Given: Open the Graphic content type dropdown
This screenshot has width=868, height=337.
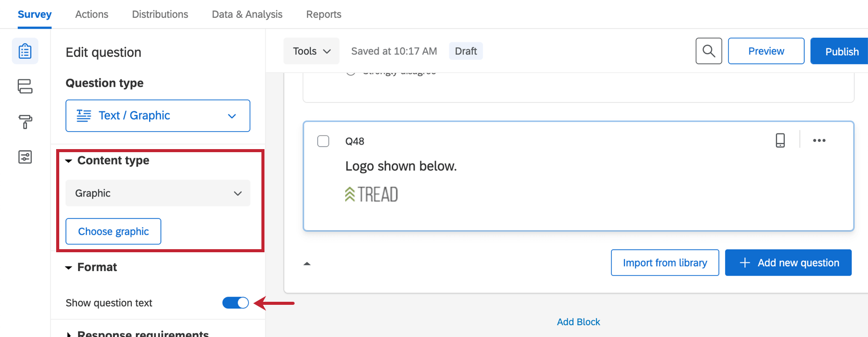Looking at the screenshot, I should [158, 193].
